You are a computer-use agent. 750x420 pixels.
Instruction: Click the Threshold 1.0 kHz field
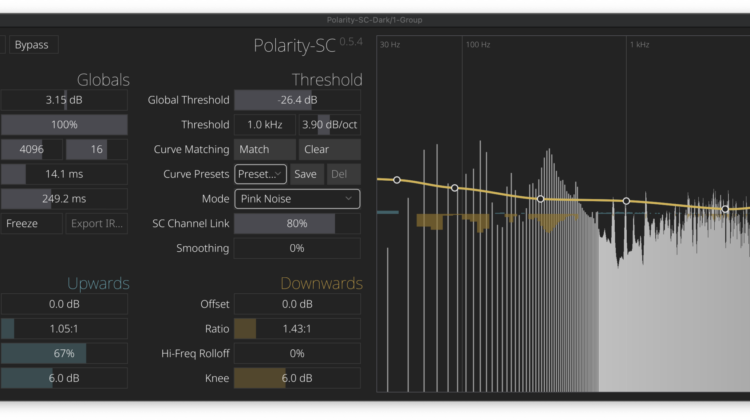tap(265, 125)
